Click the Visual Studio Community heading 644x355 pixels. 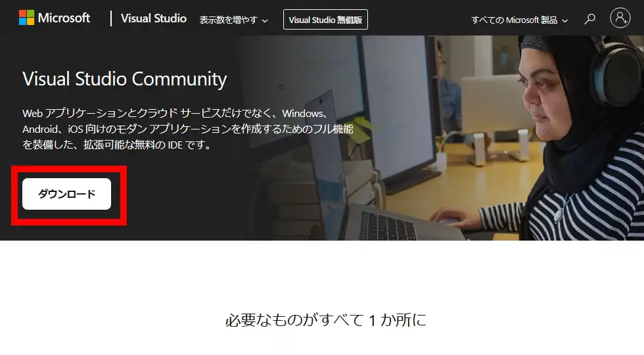click(x=124, y=79)
